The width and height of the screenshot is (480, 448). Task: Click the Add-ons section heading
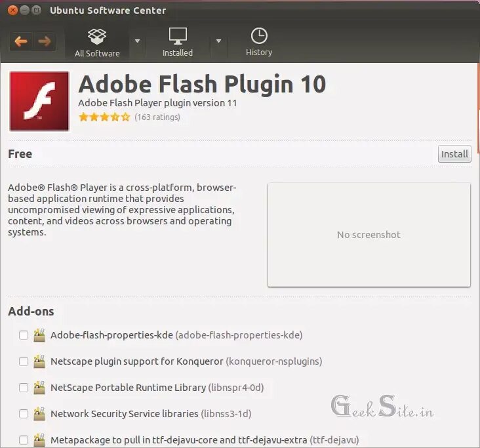31,312
